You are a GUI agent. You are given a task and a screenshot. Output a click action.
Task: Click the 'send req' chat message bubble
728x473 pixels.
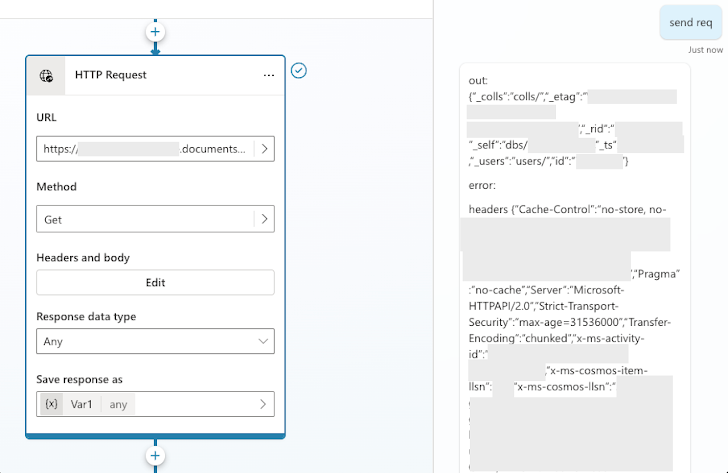(691, 23)
